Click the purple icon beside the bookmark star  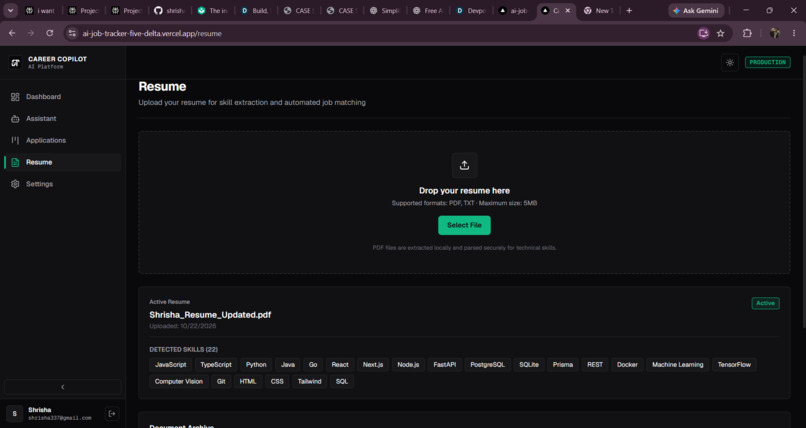(x=703, y=33)
